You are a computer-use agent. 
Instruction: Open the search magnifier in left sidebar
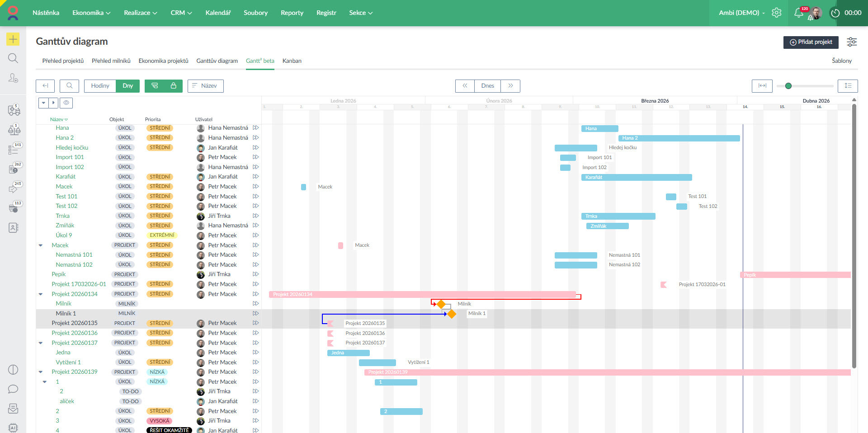pyautogui.click(x=13, y=58)
